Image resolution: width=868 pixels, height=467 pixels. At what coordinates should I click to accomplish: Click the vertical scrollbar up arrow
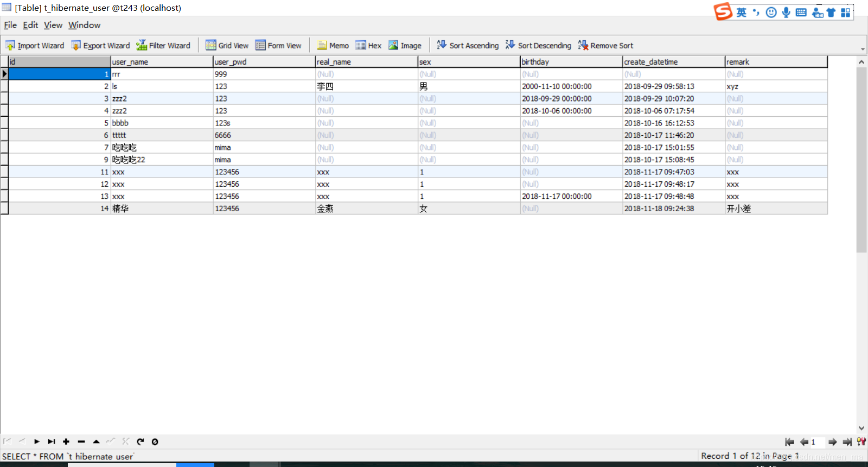[x=861, y=62]
